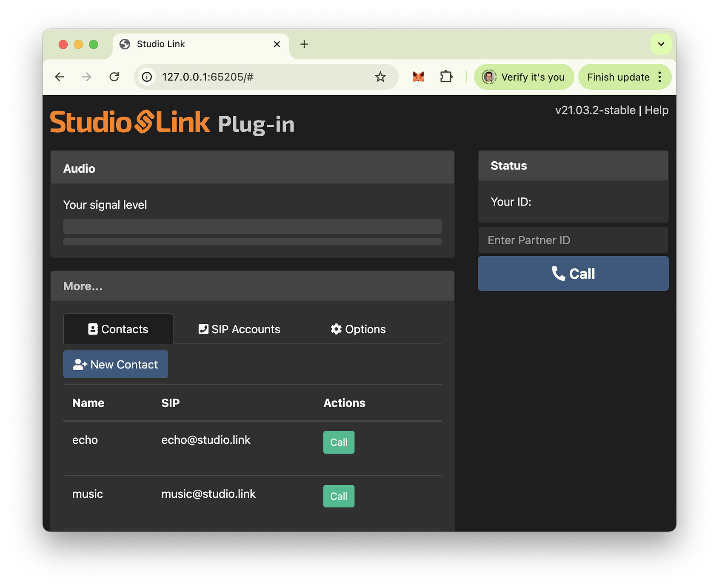
Task: Open the Help link
Action: tap(656, 110)
